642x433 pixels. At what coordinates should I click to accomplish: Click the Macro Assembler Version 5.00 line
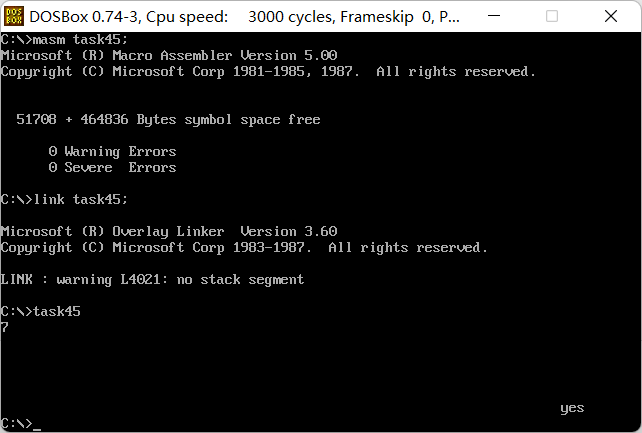click(x=169, y=55)
